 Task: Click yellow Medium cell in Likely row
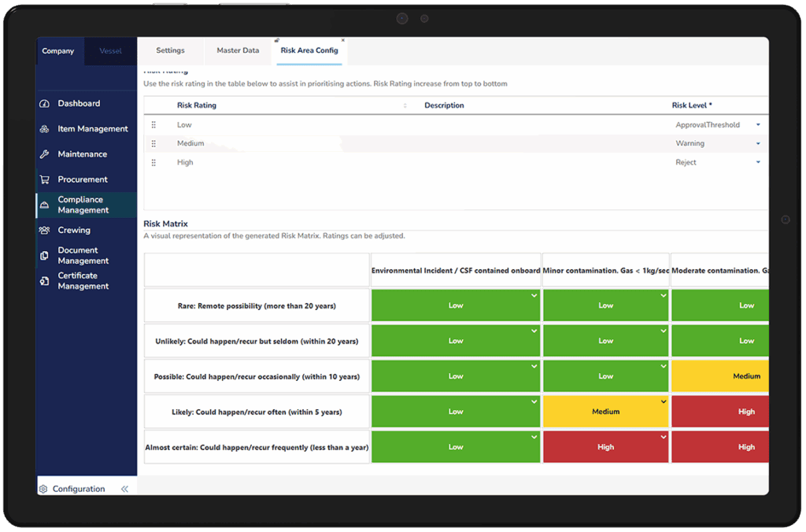point(605,412)
